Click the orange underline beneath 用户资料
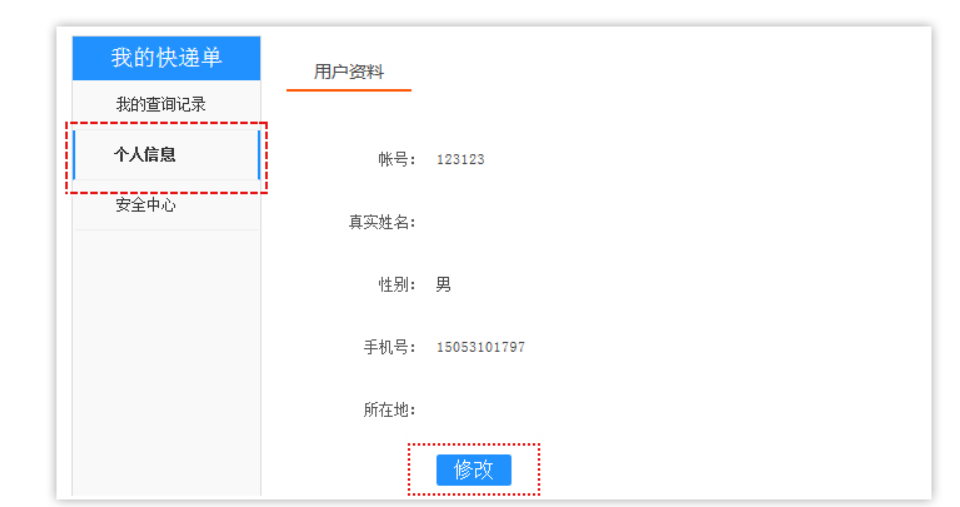Image resolution: width=960 pixels, height=507 pixels. 348,90
